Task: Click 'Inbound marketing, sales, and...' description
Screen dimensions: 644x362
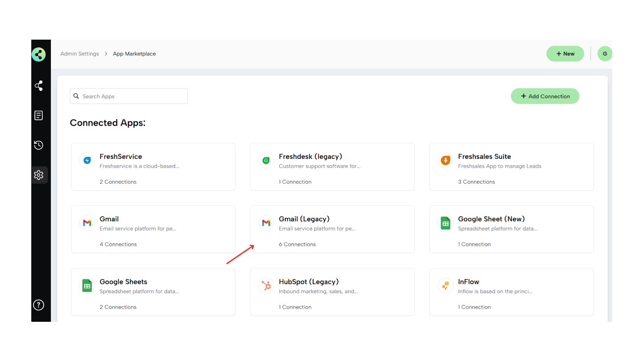Action: tap(318, 291)
